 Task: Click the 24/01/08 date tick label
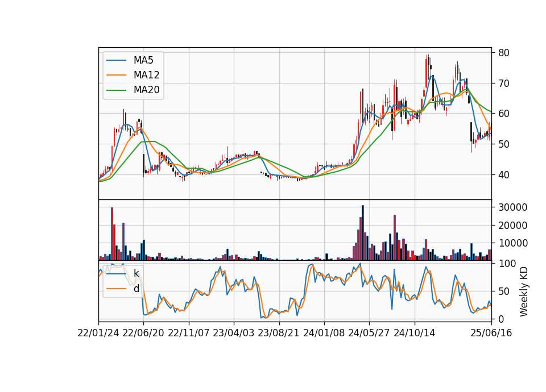(x=324, y=333)
